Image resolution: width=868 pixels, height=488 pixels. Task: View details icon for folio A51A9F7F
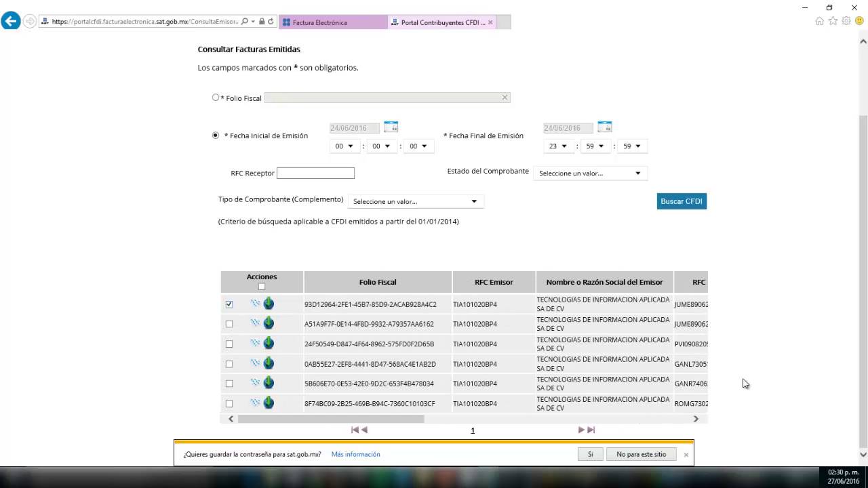pos(255,323)
